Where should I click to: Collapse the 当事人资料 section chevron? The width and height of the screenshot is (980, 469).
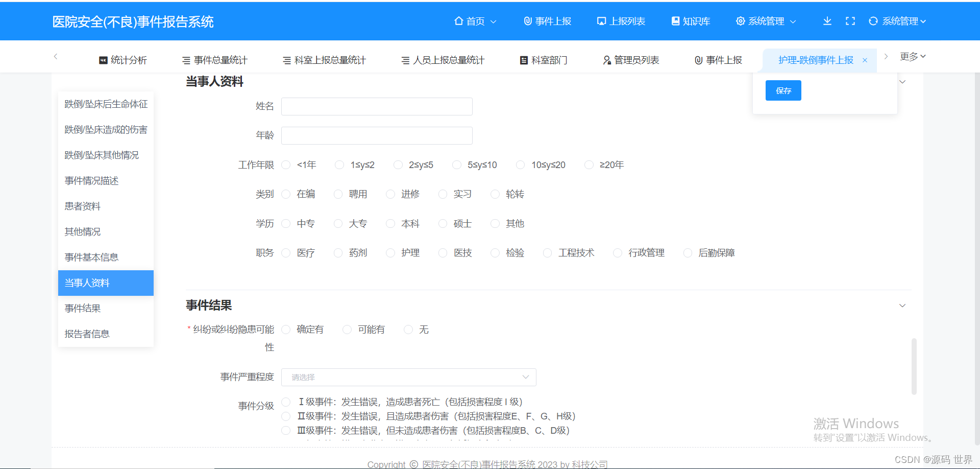click(902, 82)
